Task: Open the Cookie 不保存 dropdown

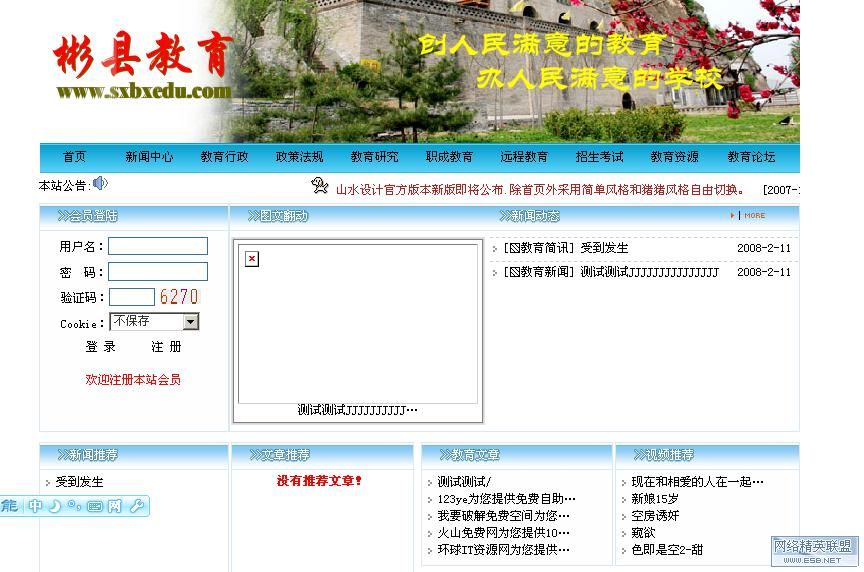Action: (154, 321)
